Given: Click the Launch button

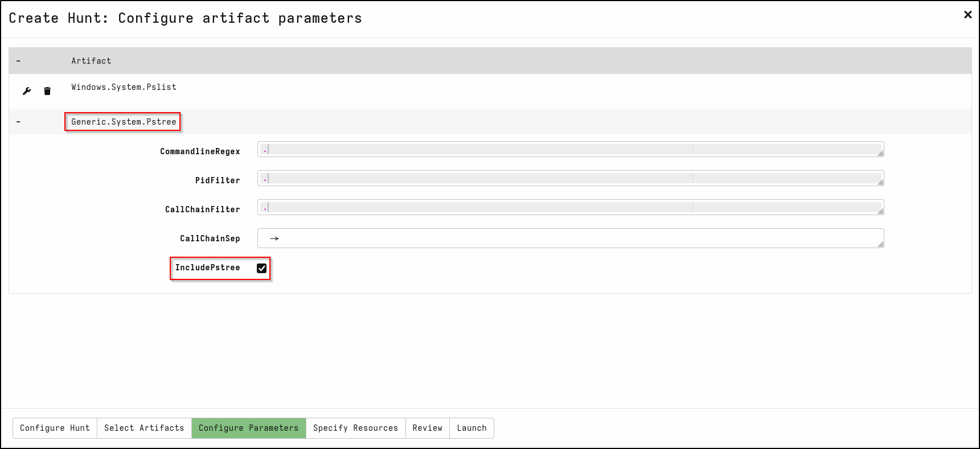Looking at the screenshot, I should pyautogui.click(x=471, y=428).
